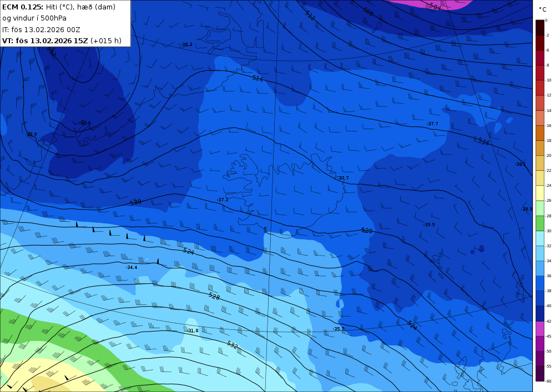Click the '-45' legend tick label
Viewport: 555px width, 392px height.
click(548, 336)
